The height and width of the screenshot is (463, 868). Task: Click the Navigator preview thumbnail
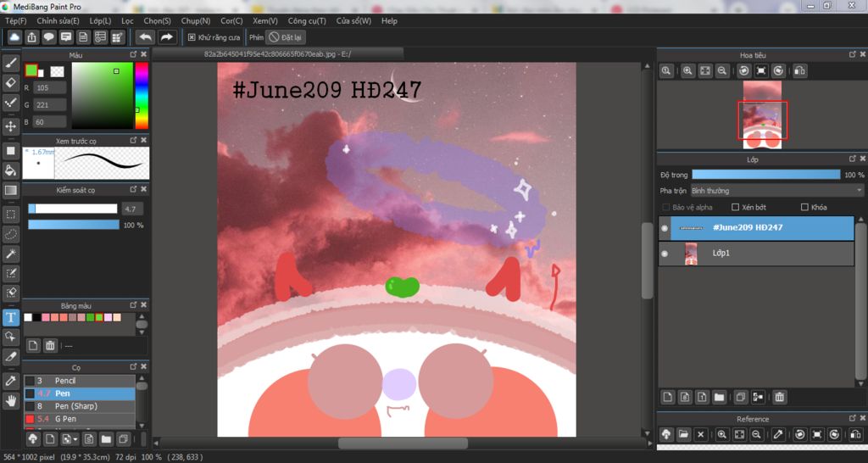(x=762, y=114)
